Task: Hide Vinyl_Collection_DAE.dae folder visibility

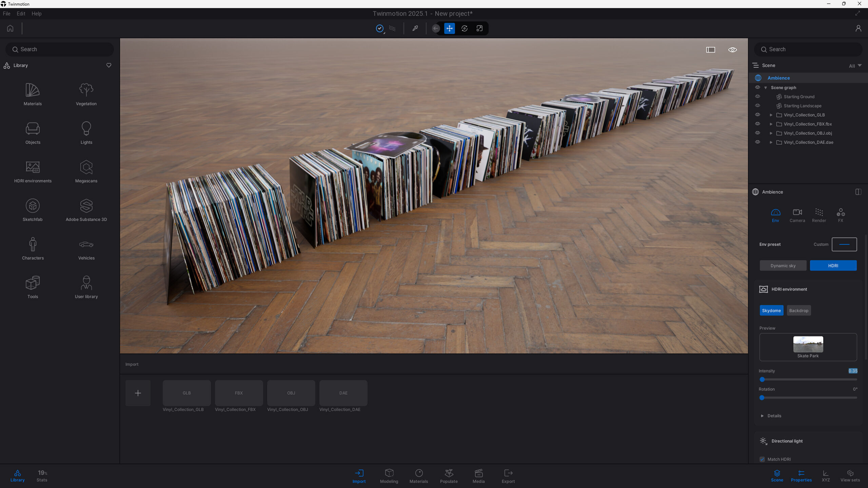Action: tap(757, 142)
